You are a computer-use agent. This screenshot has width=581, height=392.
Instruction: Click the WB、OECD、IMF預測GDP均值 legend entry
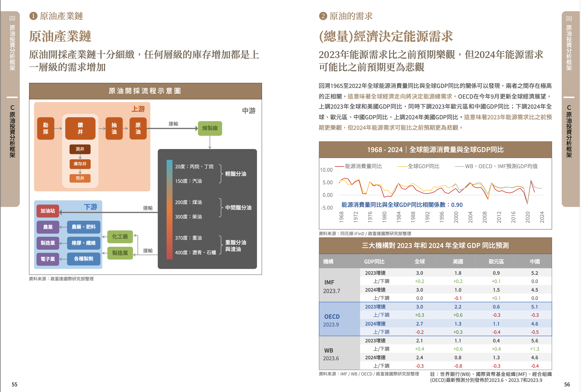pos(496,166)
